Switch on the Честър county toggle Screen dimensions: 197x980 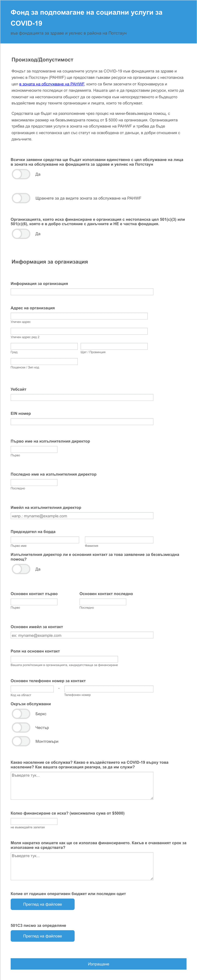(21, 728)
